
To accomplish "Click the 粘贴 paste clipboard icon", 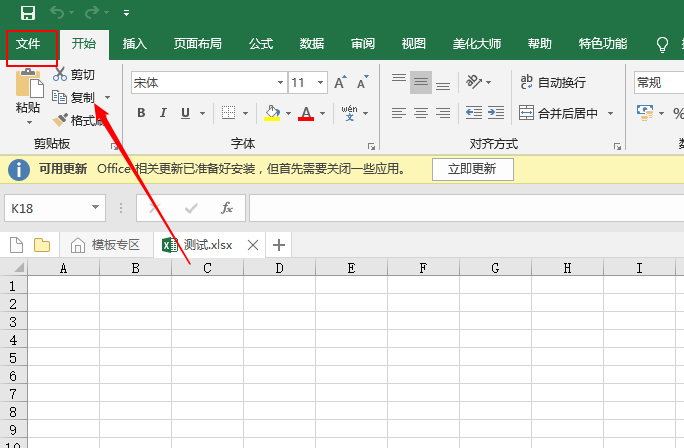I will [x=29, y=83].
